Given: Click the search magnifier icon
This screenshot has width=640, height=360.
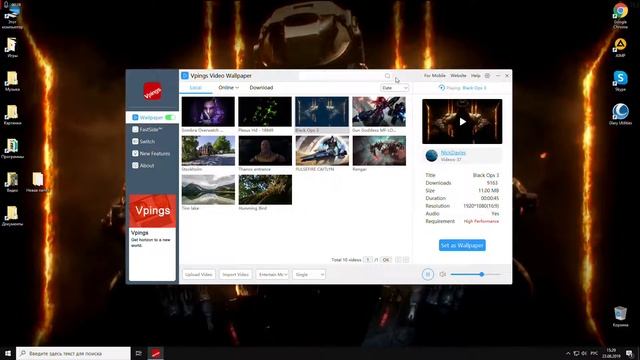Looking at the screenshot, I should pos(387,76).
